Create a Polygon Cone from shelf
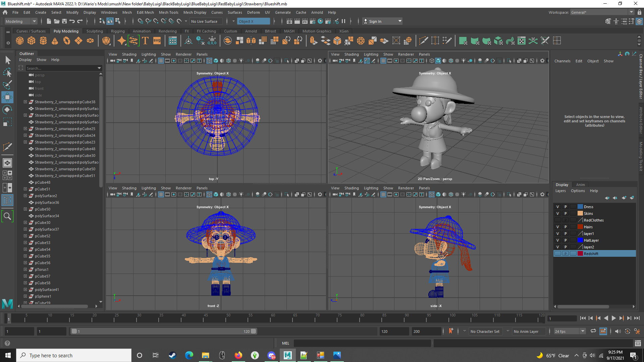 tap(55, 41)
